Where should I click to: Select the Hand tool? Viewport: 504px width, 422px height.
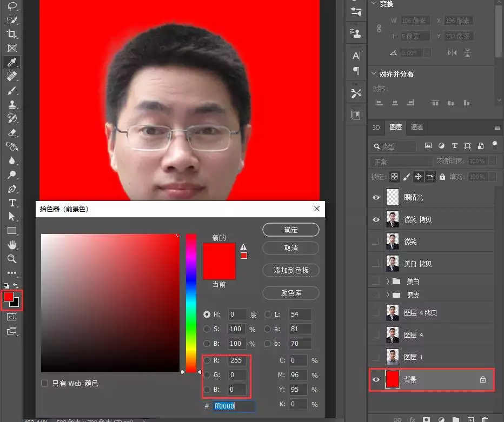pyautogui.click(x=12, y=245)
